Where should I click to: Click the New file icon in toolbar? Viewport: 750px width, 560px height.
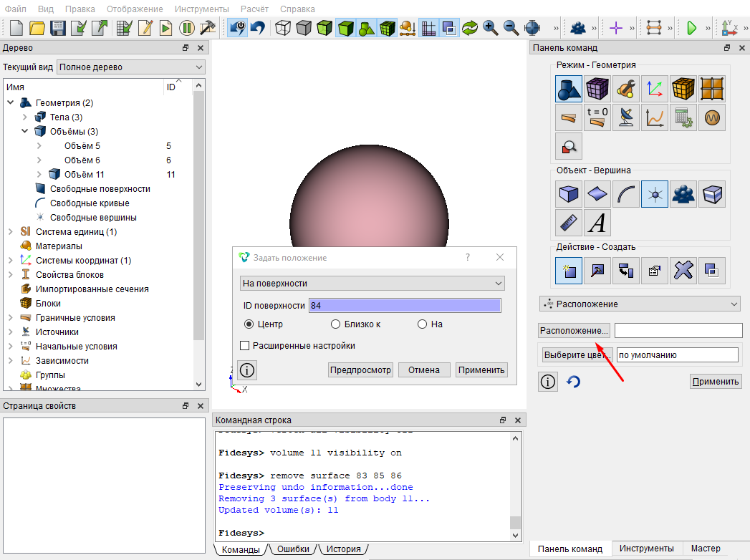(x=16, y=28)
